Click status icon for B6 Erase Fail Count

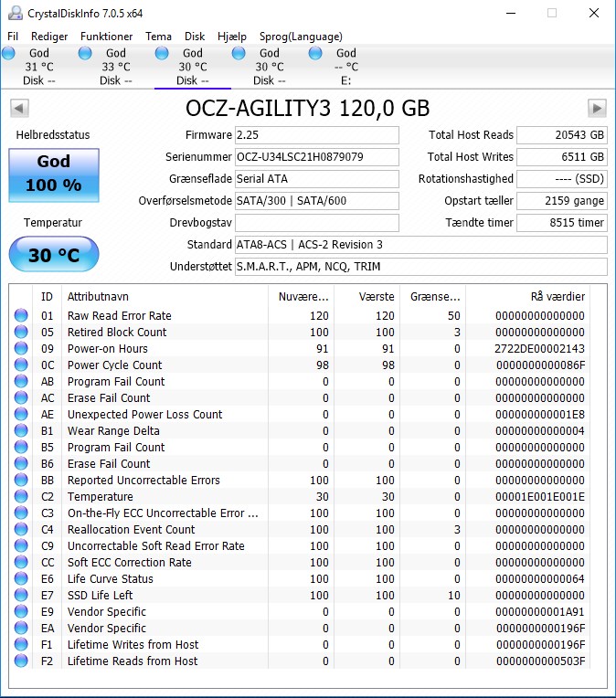point(21,463)
